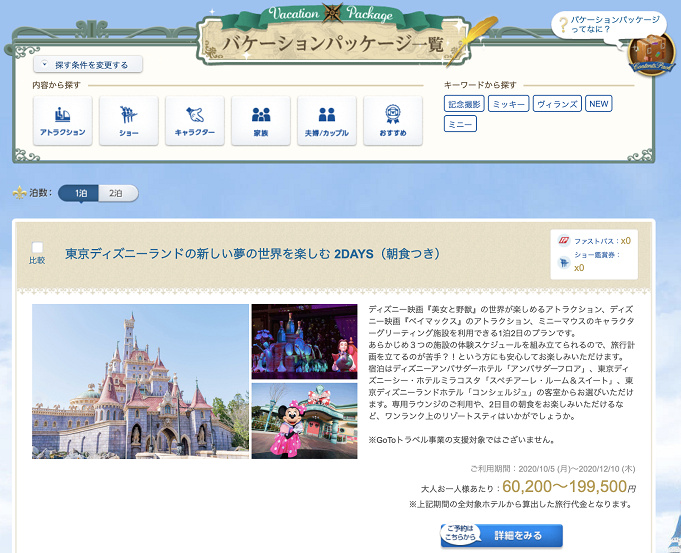This screenshot has height=553, width=681.
Task: Filter by the NEW keyword tag
Action: [598, 103]
